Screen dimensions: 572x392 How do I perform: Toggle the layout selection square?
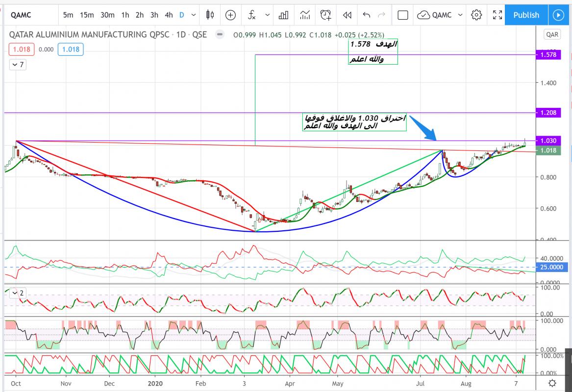(402, 15)
